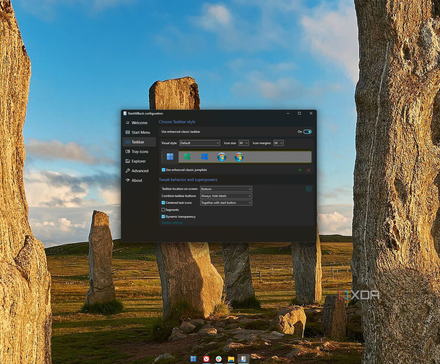440x364 pixels.
Task: Expand Combine taskbar buttons dropdown
Action: click(226, 196)
